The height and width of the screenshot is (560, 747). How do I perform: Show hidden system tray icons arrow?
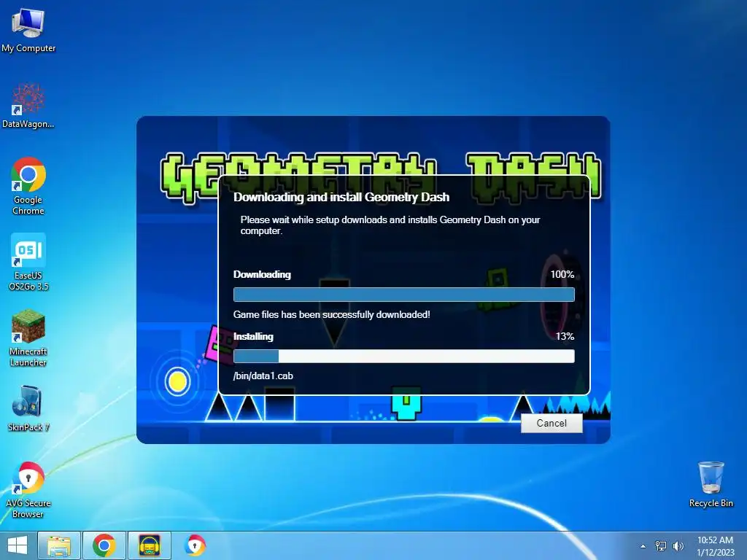click(x=643, y=546)
